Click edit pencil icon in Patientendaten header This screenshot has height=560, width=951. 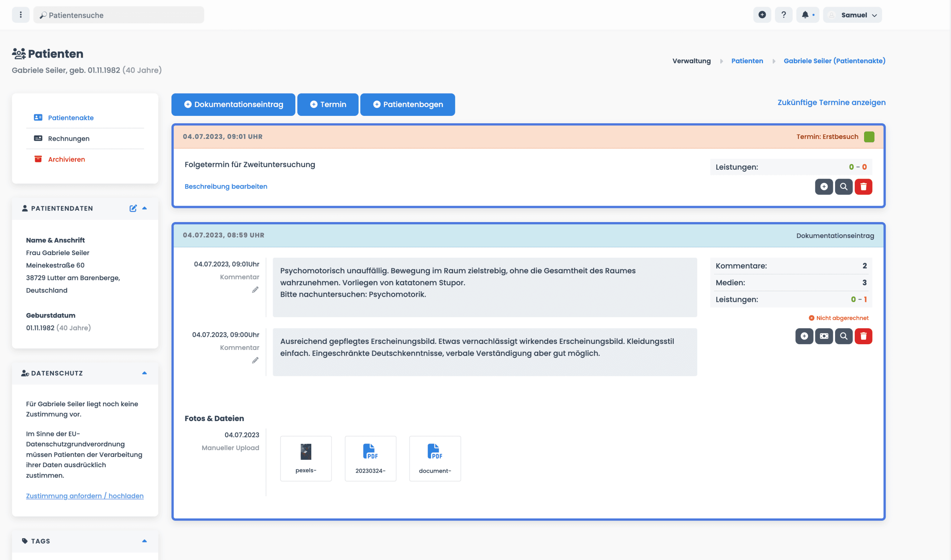(133, 208)
